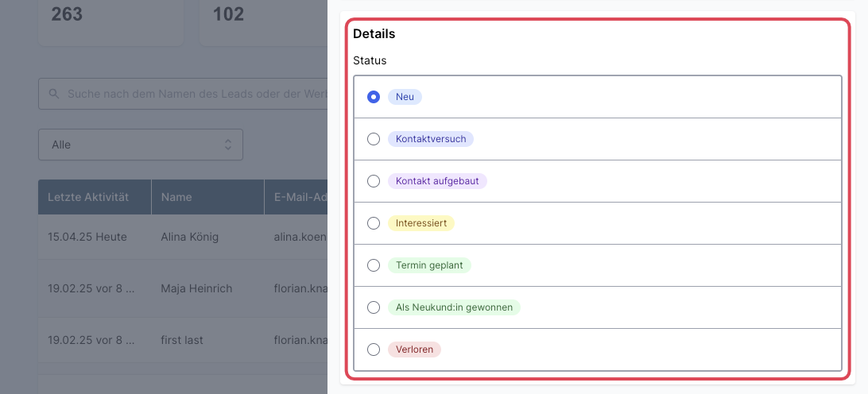The width and height of the screenshot is (868, 394).
Task: Click the Alle dropdown chevron arrows
Action: click(228, 145)
